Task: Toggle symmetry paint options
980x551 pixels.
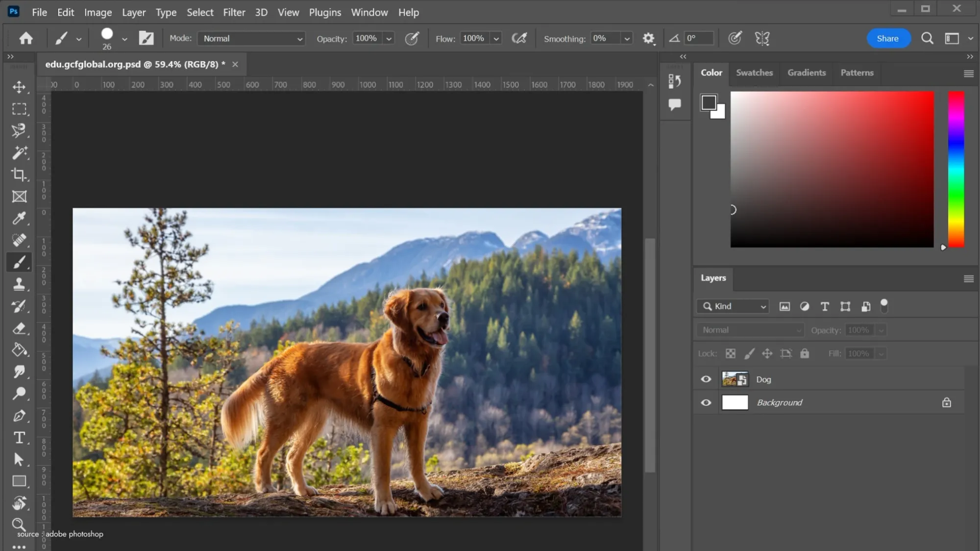Action: pos(762,38)
